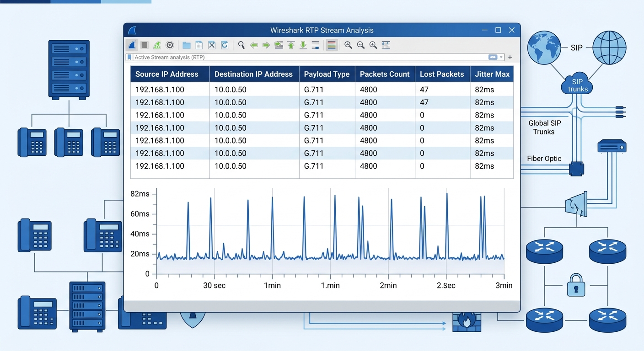Go back with the green left arrow
The image size is (644, 351).
254,45
